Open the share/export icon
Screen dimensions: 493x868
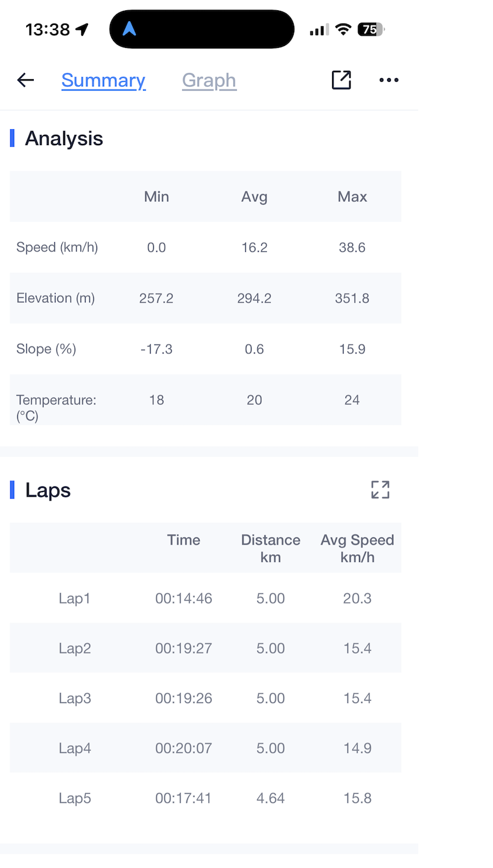point(341,80)
